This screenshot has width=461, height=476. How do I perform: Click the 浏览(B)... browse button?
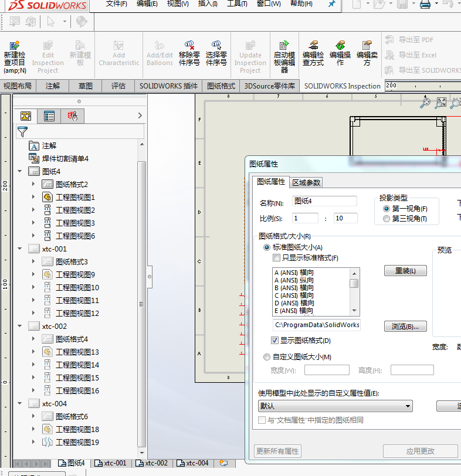pyautogui.click(x=405, y=327)
